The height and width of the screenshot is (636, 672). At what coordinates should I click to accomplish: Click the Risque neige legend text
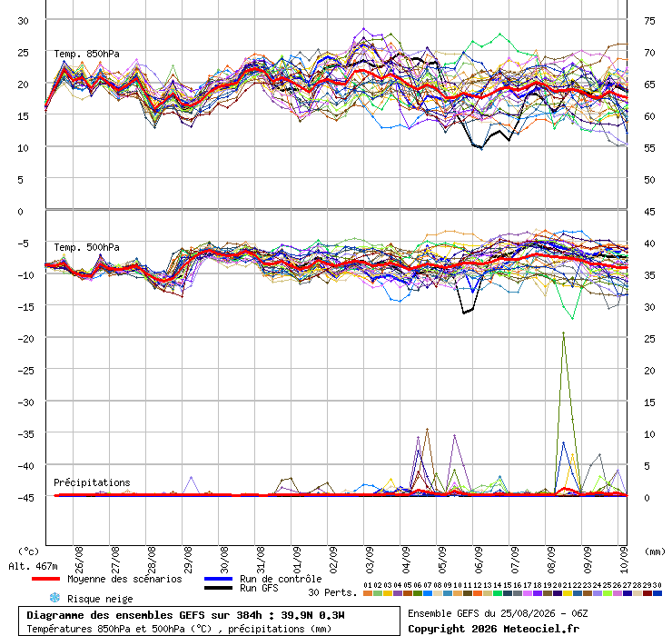(100, 599)
